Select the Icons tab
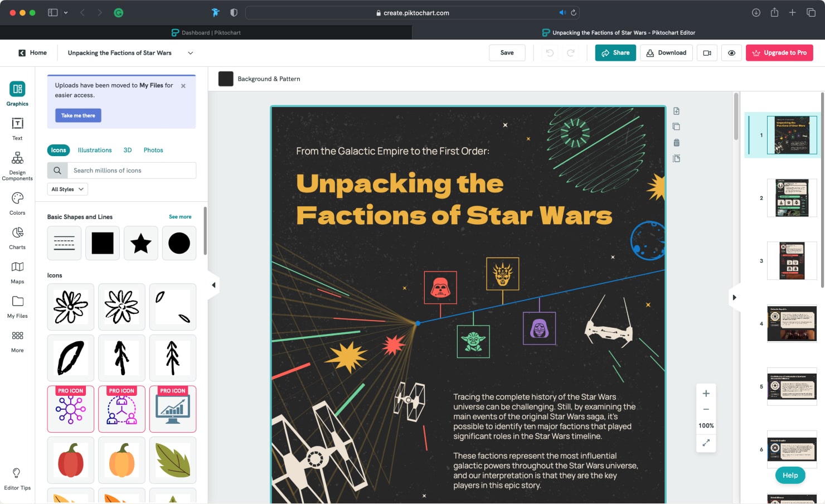825x504 pixels. pyautogui.click(x=59, y=150)
